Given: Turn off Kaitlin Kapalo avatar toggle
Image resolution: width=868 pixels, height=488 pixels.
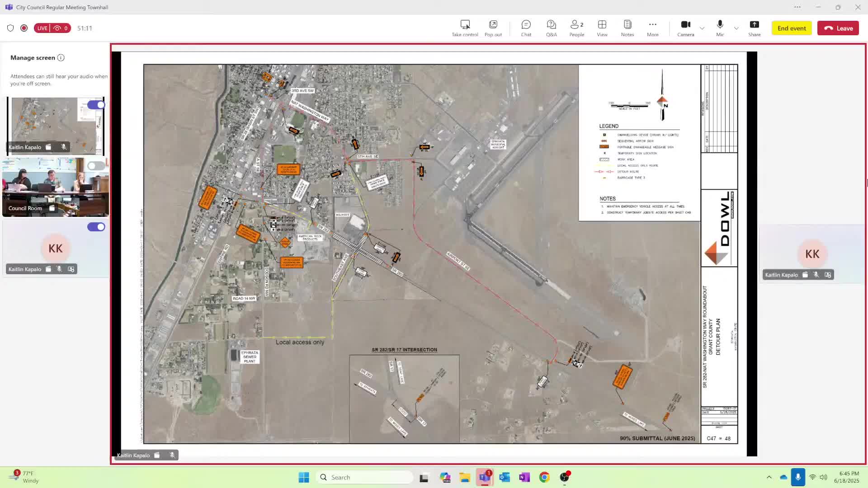Looking at the screenshot, I should click(96, 227).
